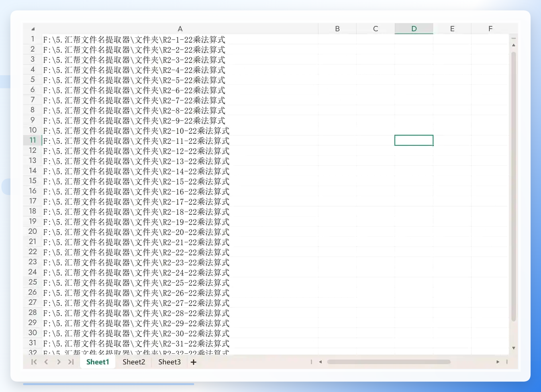Click the vertical scrollbar down arrow
541x392 pixels.
[x=514, y=348]
